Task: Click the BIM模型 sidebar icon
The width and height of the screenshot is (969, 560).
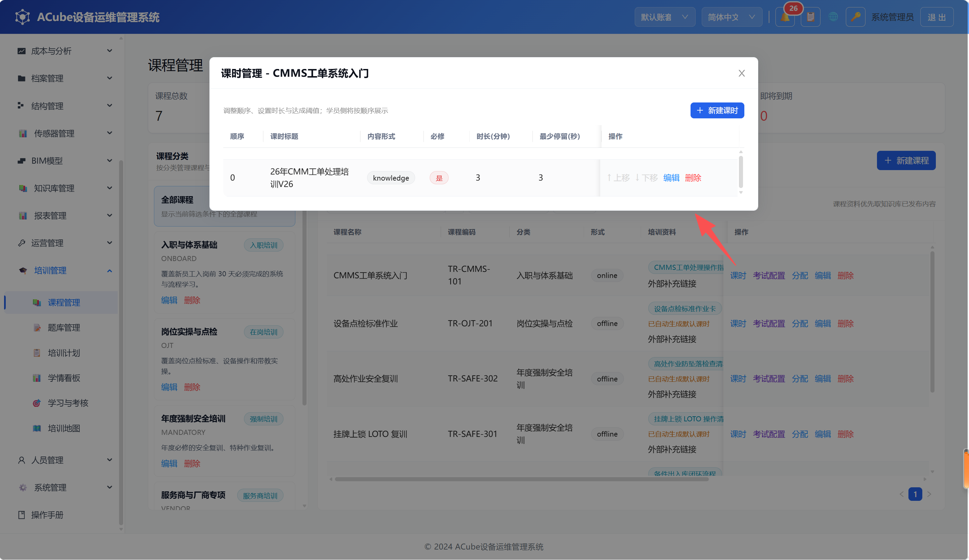Action: [22, 160]
